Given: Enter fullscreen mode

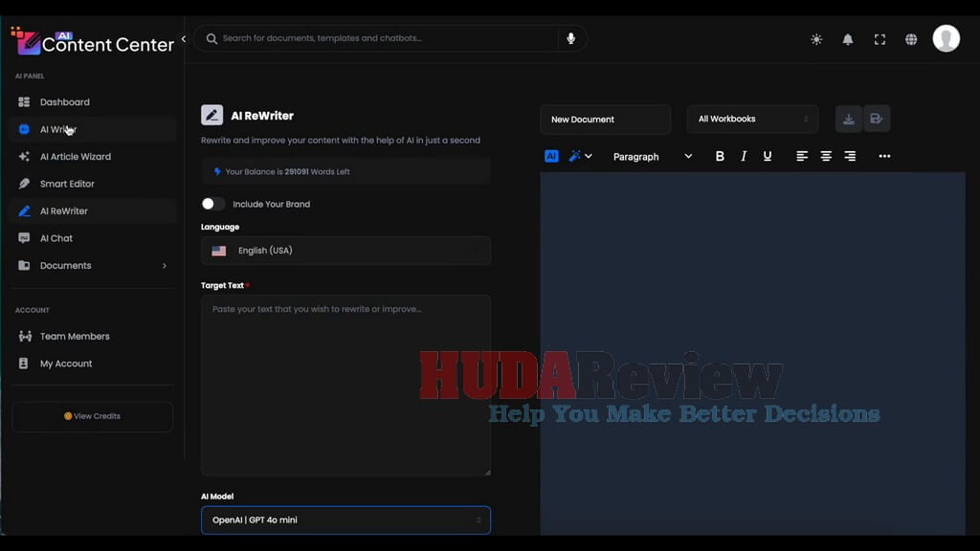Looking at the screenshot, I should pos(880,39).
